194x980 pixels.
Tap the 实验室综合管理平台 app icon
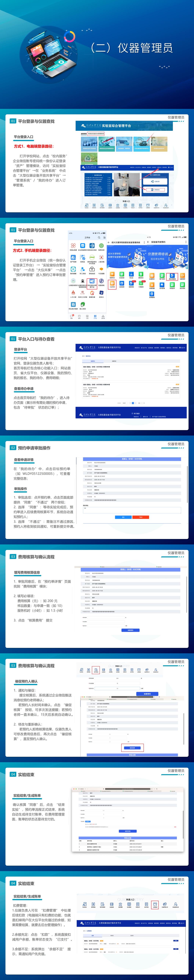tap(92, 283)
